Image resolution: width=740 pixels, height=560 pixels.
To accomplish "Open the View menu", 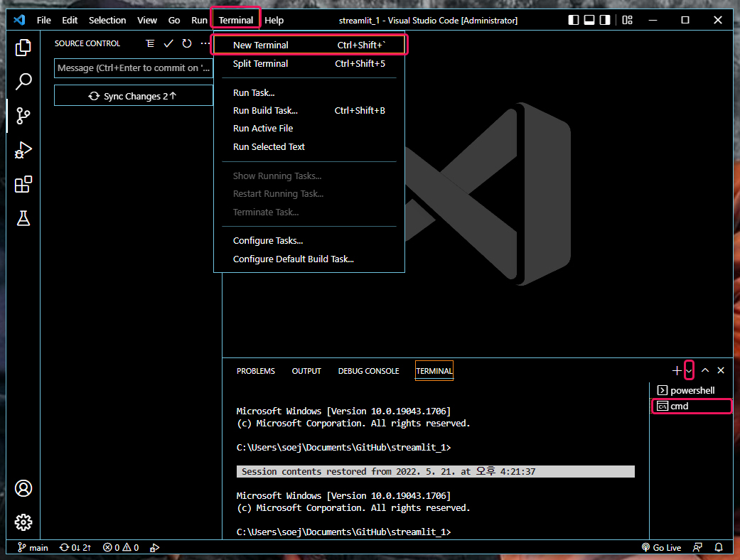I will pos(146,21).
